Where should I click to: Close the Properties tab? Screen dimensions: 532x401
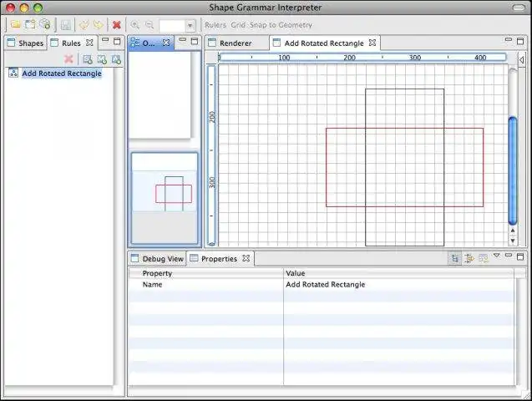point(246,258)
